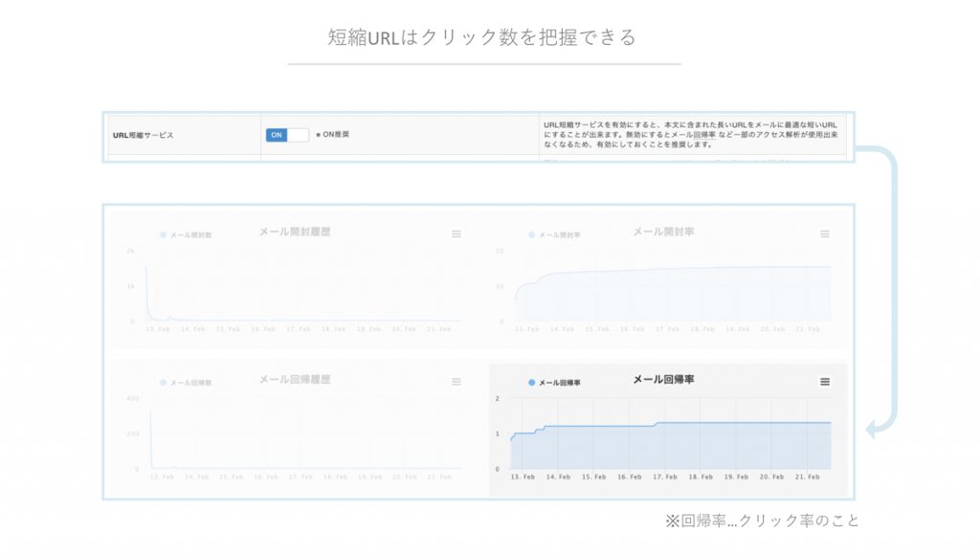Click 17. Feb on メール回帰率 chart axis

coord(663,476)
